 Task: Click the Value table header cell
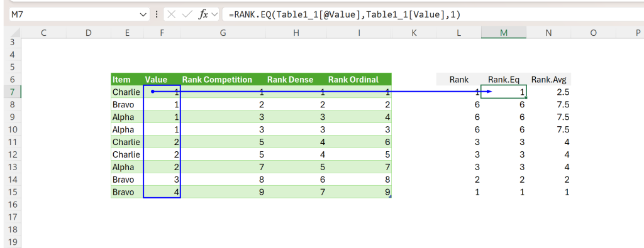(162, 80)
